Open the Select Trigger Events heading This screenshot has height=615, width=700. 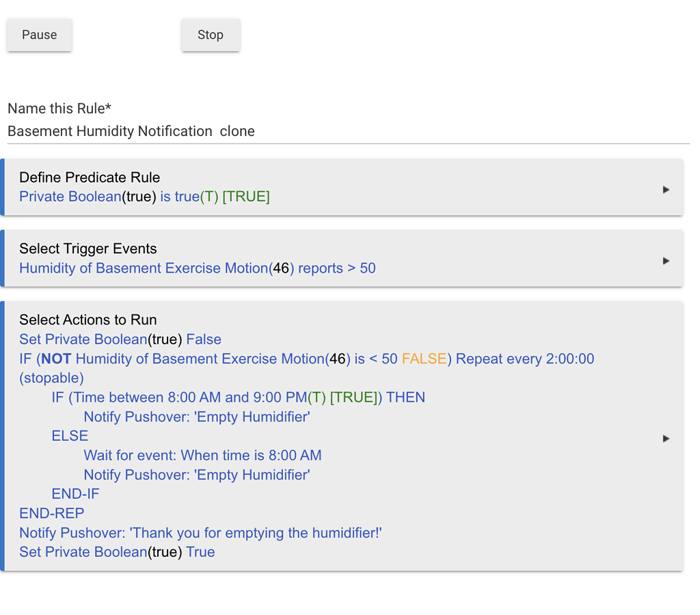(x=87, y=249)
